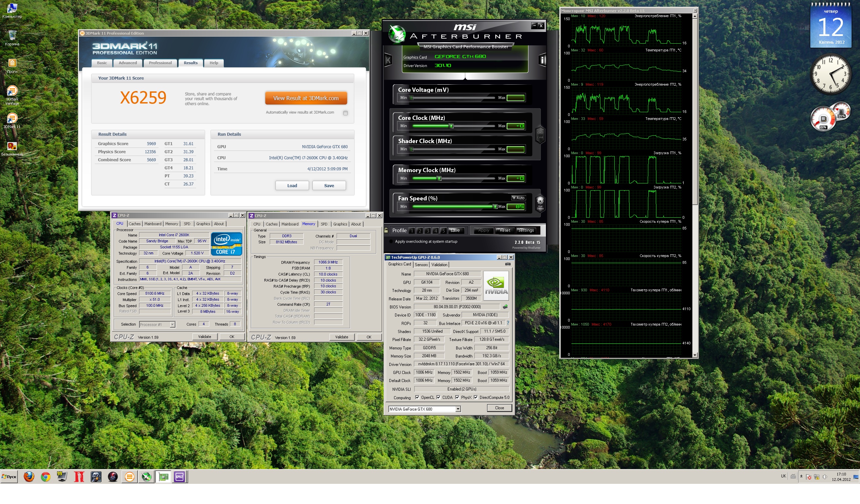
Task: Open the GPU selection dropdown in GPU-Z
Action: (x=458, y=409)
